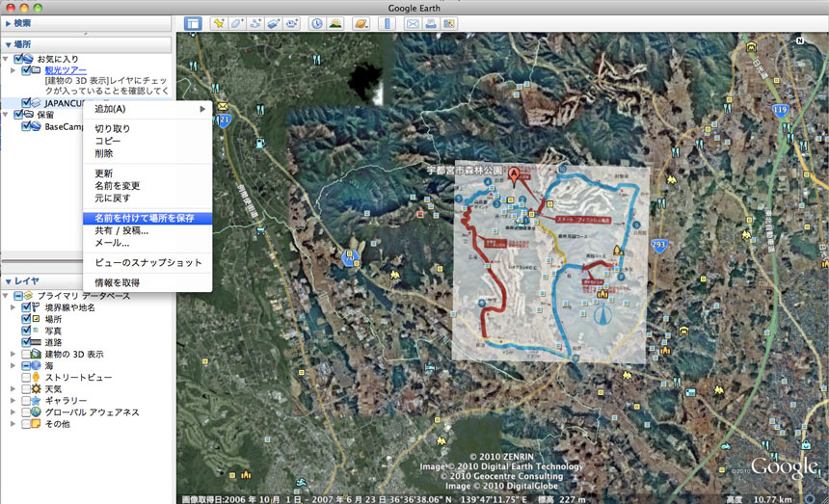This screenshot has width=829, height=504.
Task: Print the current view icon
Action: [431, 24]
